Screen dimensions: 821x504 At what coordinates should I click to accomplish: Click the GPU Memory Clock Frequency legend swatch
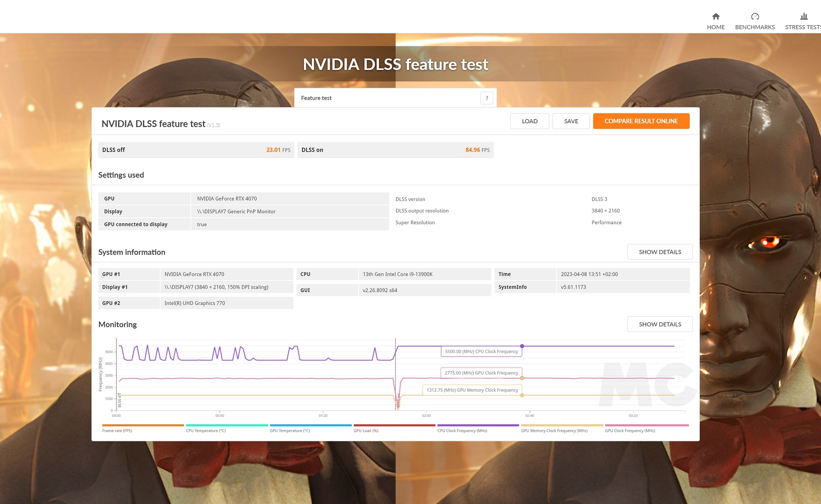(561, 425)
